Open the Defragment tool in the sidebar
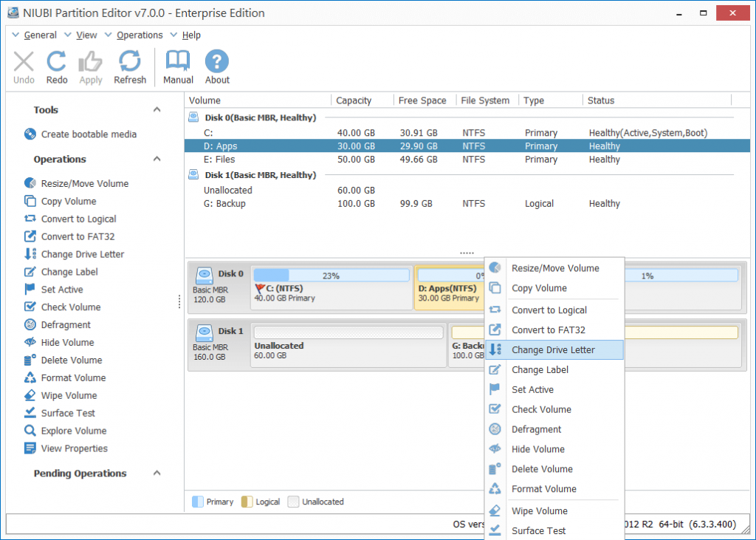The image size is (756, 540). tap(60, 324)
